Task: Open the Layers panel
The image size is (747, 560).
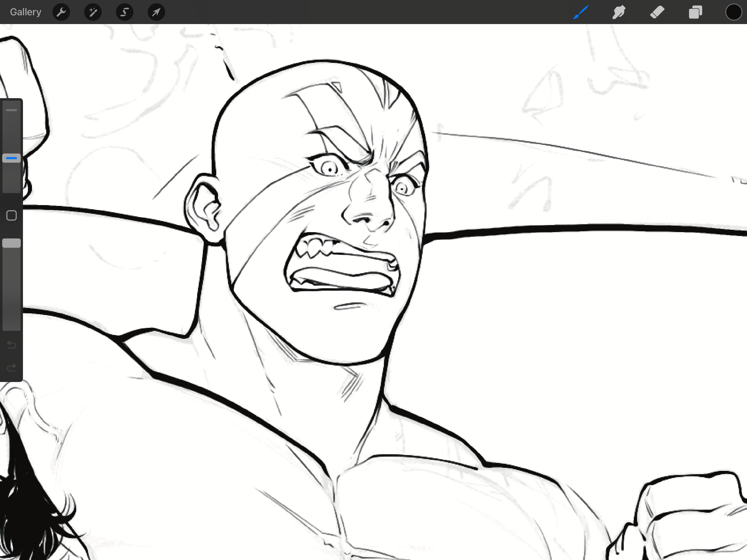Action: tap(695, 12)
